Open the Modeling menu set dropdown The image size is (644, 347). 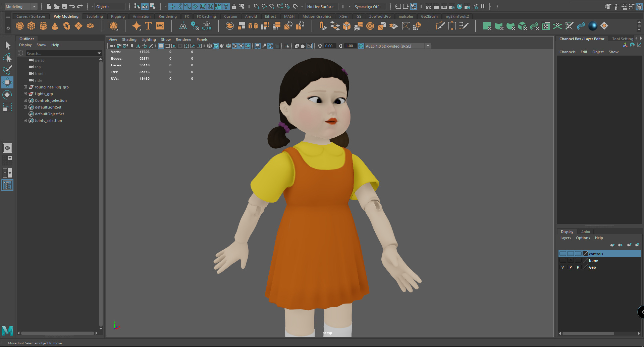(x=21, y=6)
